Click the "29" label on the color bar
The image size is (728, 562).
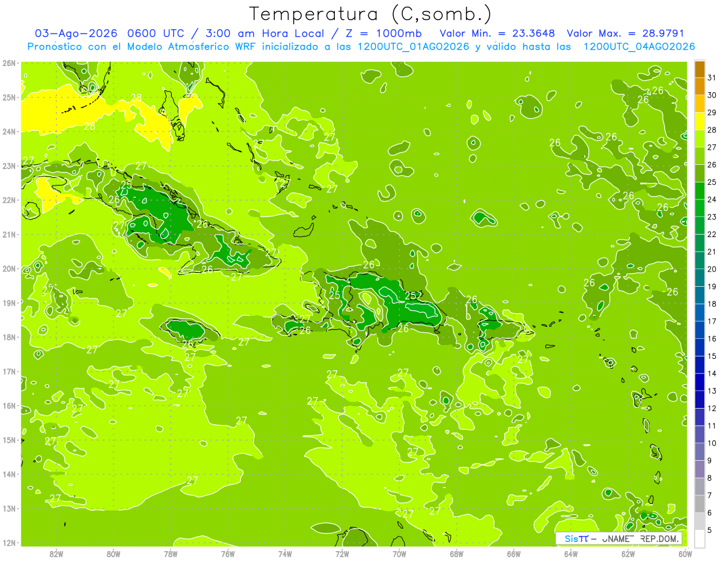click(712, 113)
